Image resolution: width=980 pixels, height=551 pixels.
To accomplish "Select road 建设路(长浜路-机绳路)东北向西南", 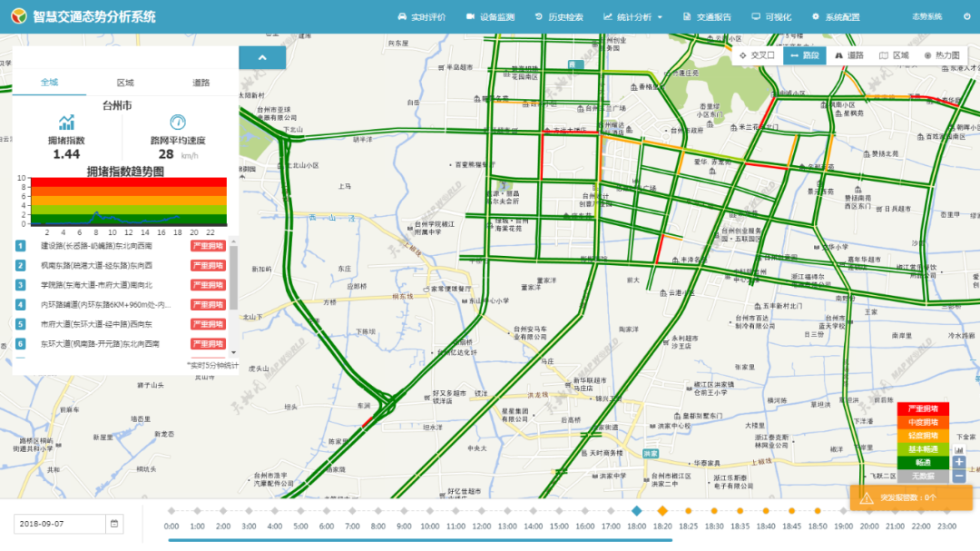I will (x=96, y=246).
